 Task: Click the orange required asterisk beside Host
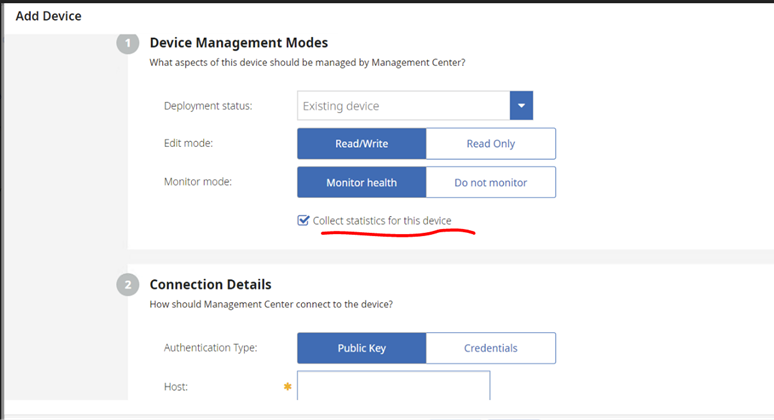[x=289, y=386]
